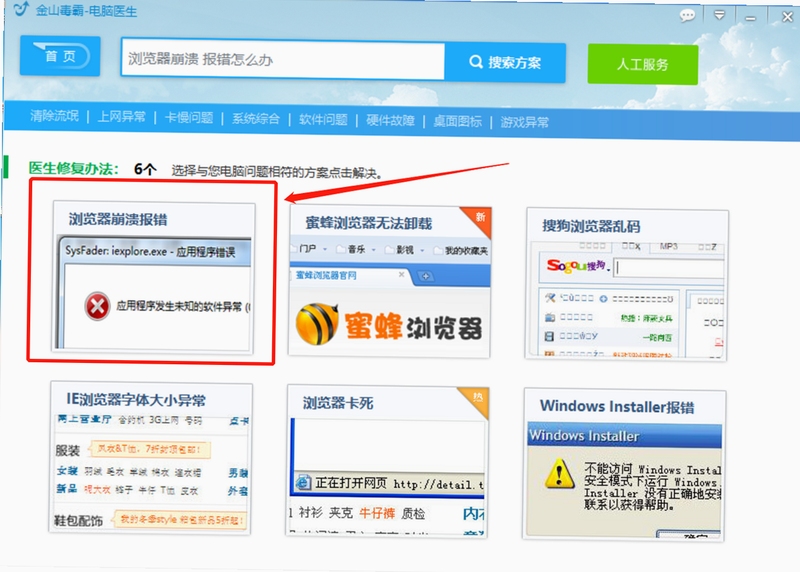Click the 搜索方案 search button
Screen dimensions: 800x572
[505, 63]
